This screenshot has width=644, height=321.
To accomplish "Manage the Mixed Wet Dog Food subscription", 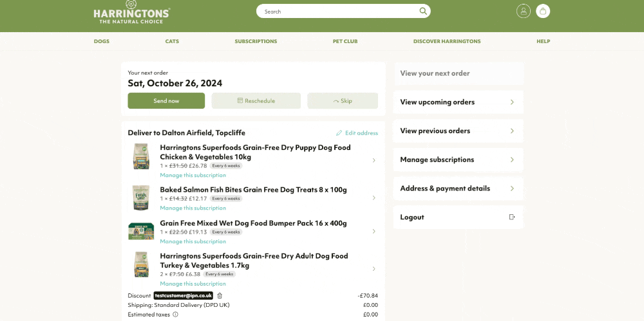I will 193,241.
